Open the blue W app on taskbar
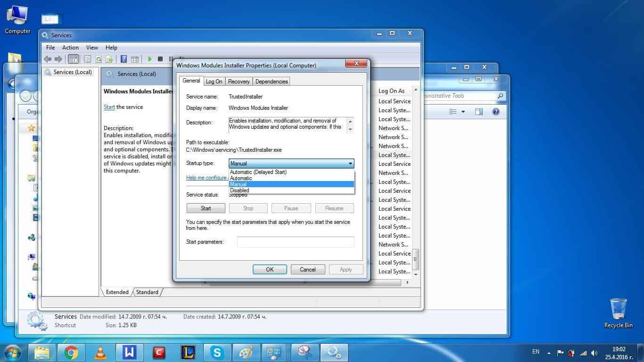Image resolution: width=644 pixels, height=362 pixels. (129, 352)
